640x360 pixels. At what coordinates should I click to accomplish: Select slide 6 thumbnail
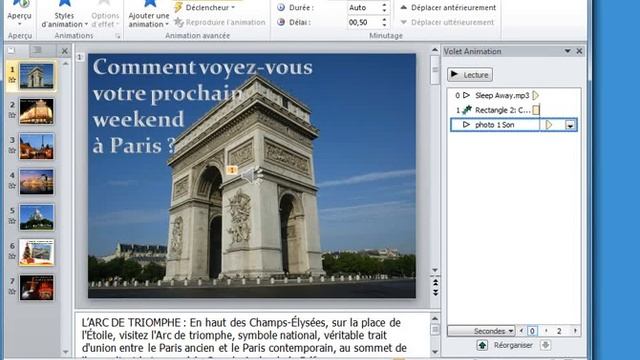coord(36,253)
